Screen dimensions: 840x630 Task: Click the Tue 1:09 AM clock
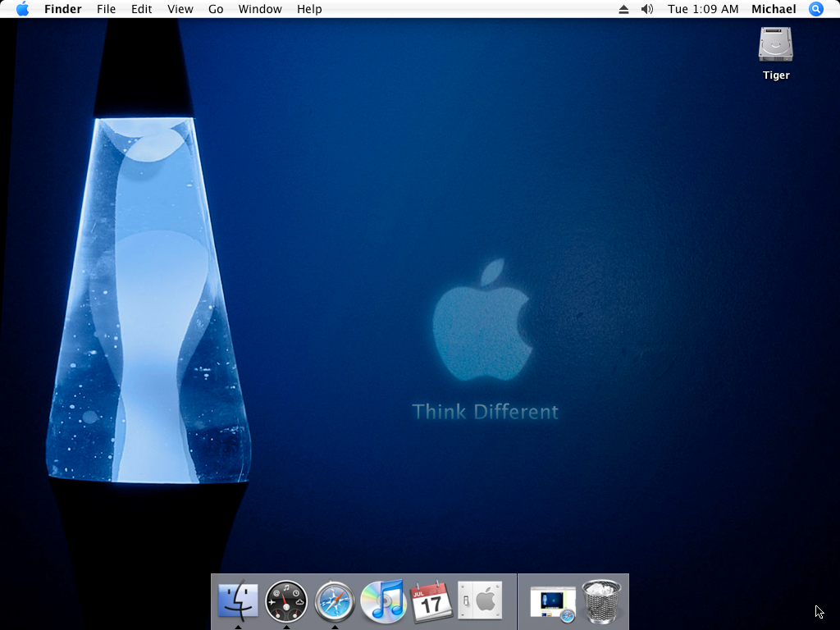[703, 9]
